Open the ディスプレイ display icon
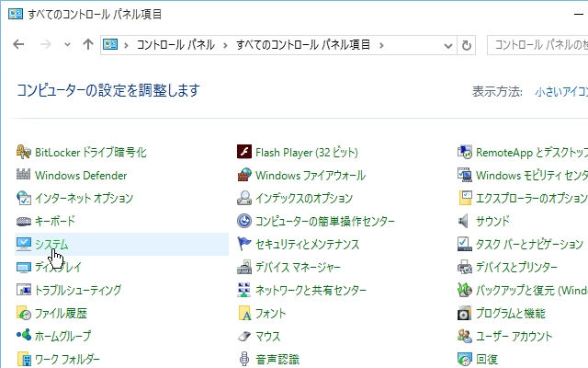 point(24,267)
